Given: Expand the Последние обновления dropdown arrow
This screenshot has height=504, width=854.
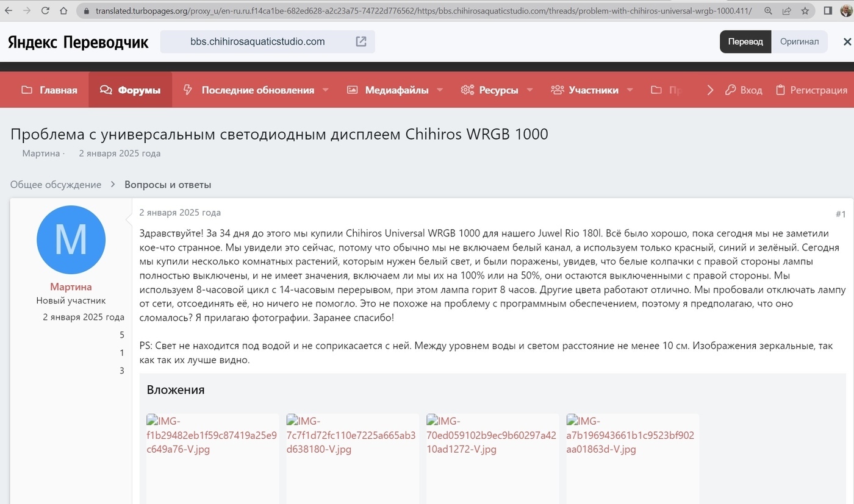Looking at the screenshot, I should [x=325, y=90].
